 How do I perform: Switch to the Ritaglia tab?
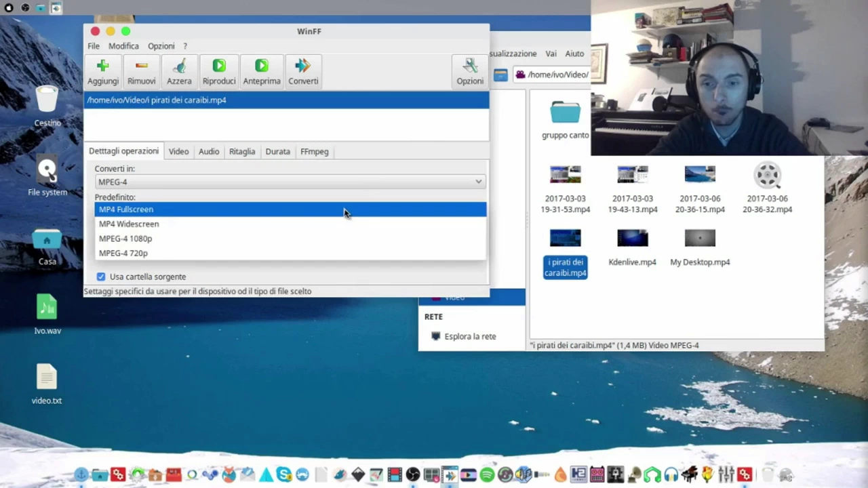242,151
